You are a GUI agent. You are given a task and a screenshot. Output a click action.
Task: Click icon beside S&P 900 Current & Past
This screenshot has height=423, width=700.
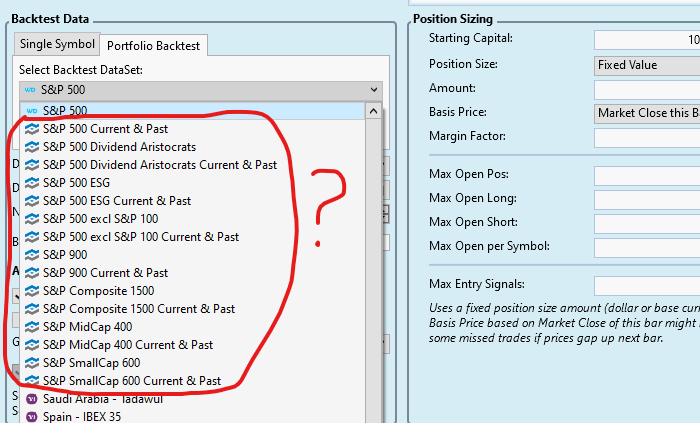(32, 273)
